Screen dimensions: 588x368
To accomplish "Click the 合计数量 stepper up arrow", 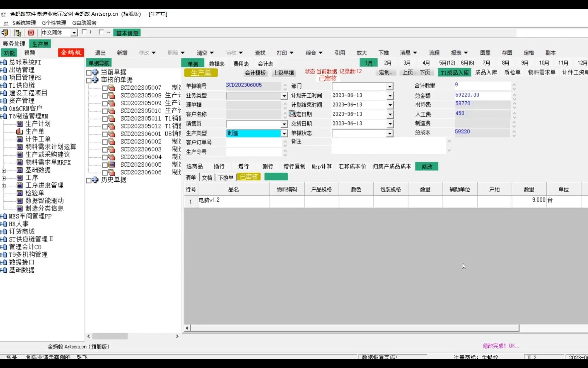I will [x=514, y=84].
